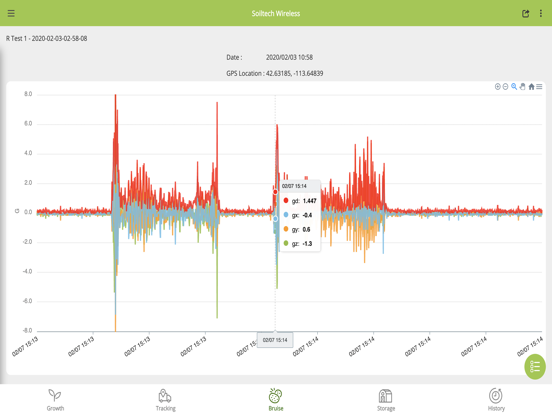Open the chart download menu

point(539,87)
